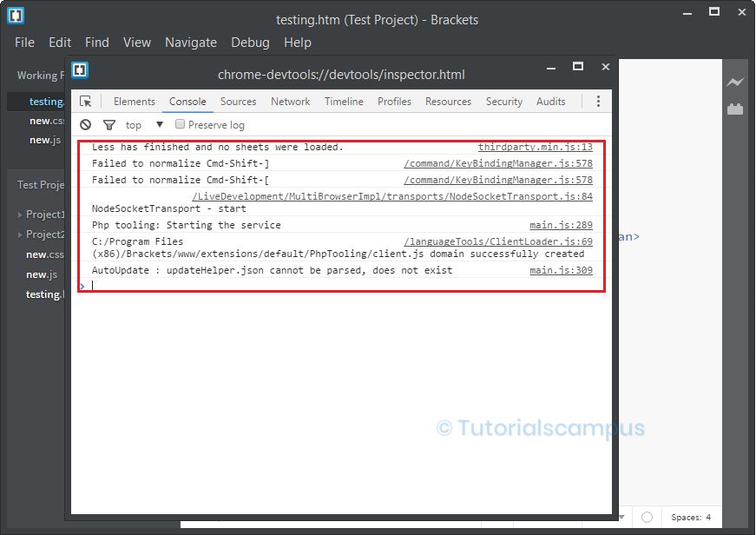Open the Help menu
The image size is (756, 535).
pyautogui.click(x=298, y=43)
